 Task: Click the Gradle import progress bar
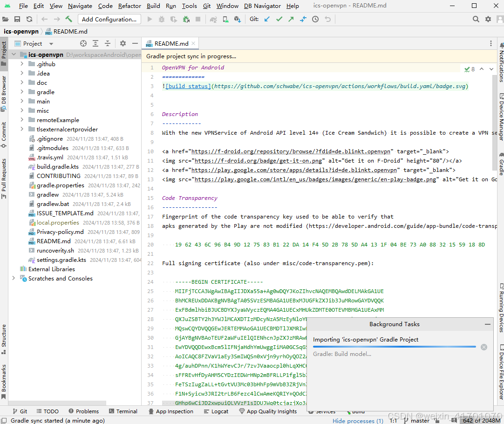[x=395, y=347]
